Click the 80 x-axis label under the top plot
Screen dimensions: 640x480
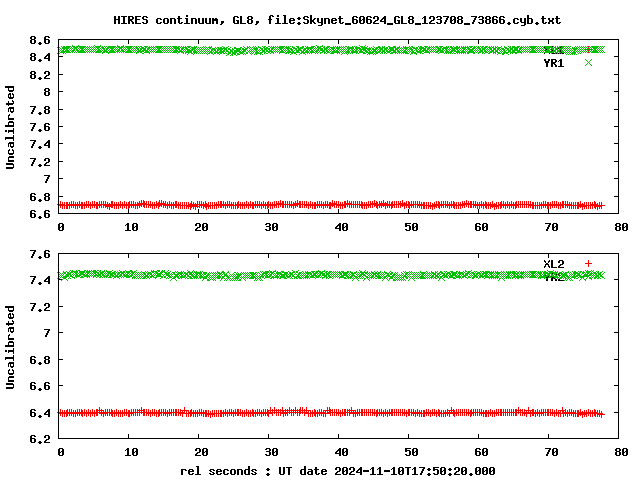621,227
